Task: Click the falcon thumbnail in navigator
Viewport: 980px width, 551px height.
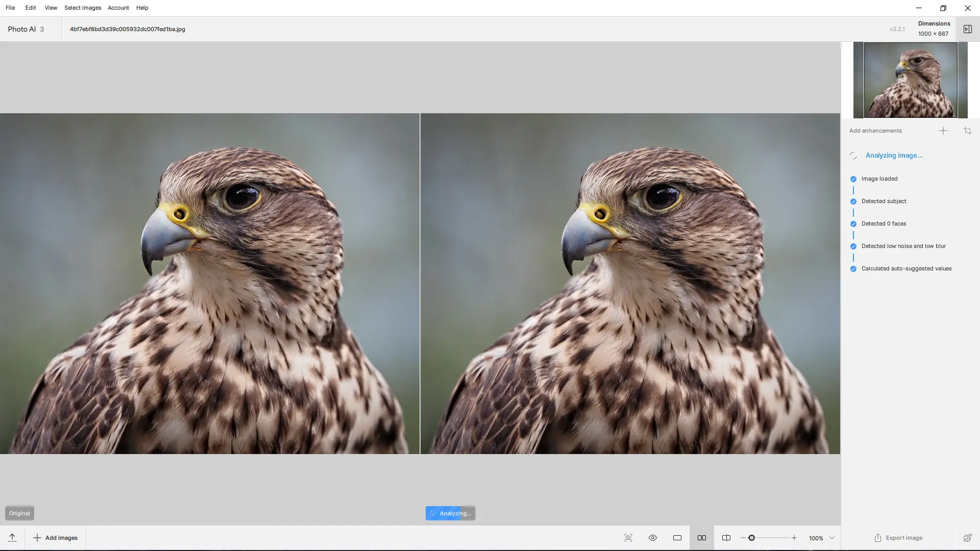Action: 910,80
